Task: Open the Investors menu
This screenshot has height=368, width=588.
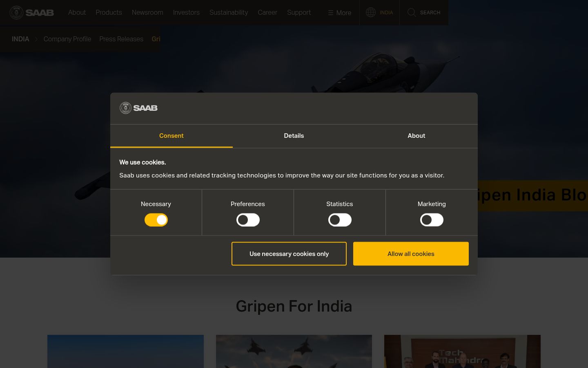Action: (186, 13)
